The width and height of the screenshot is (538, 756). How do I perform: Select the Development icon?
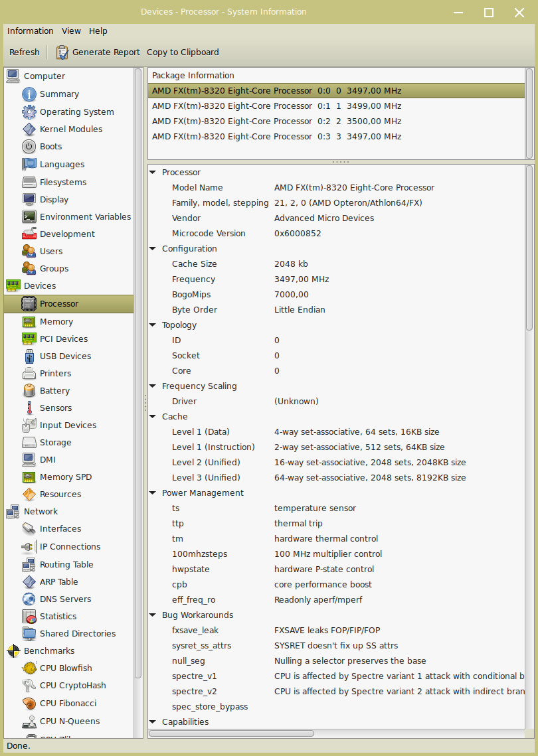(x=29, y=234)
